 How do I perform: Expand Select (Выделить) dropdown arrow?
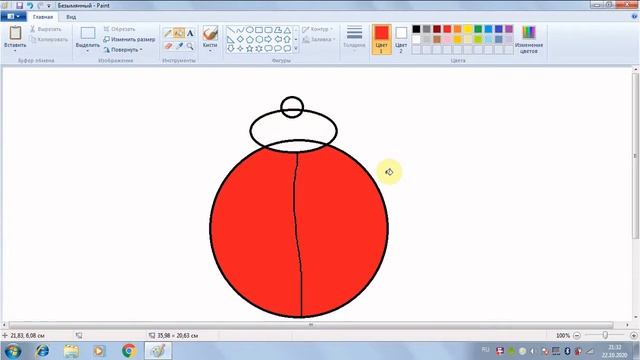pos(88,51)
